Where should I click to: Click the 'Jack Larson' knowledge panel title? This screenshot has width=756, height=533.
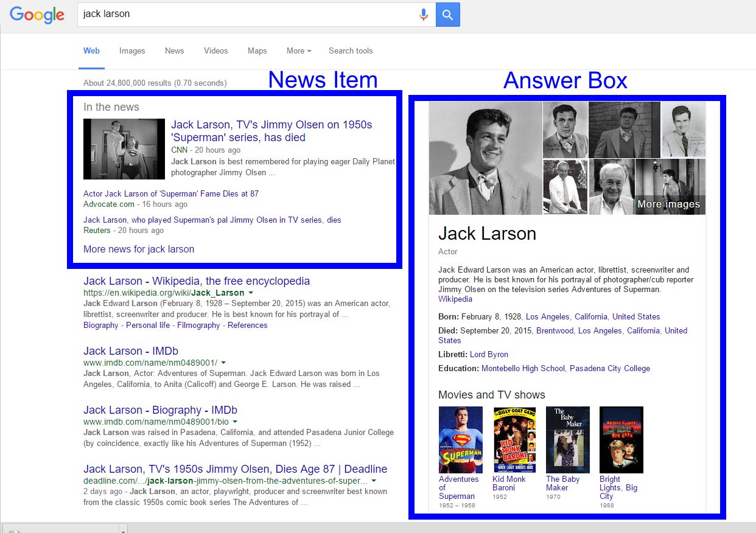[487, 234]
